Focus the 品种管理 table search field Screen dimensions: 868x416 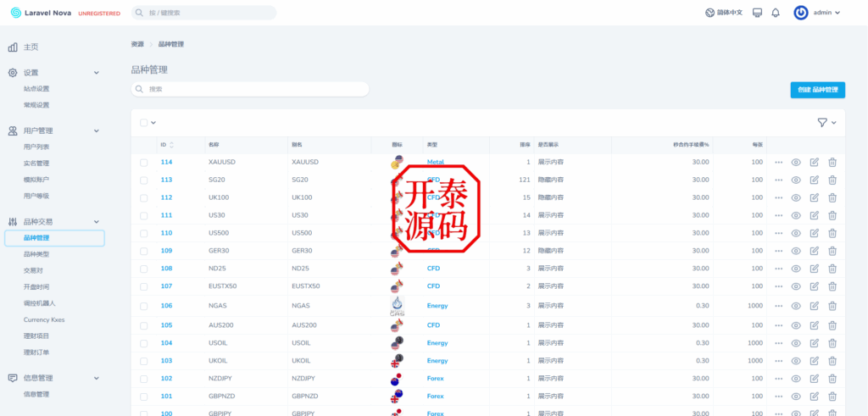click(250, 89)
